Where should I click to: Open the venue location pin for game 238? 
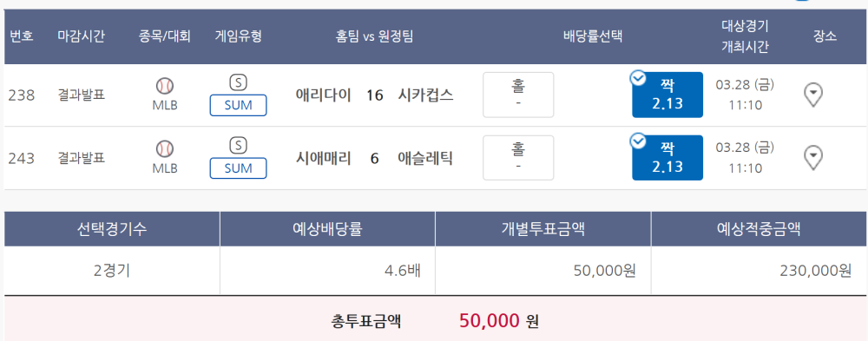(812, 95)
